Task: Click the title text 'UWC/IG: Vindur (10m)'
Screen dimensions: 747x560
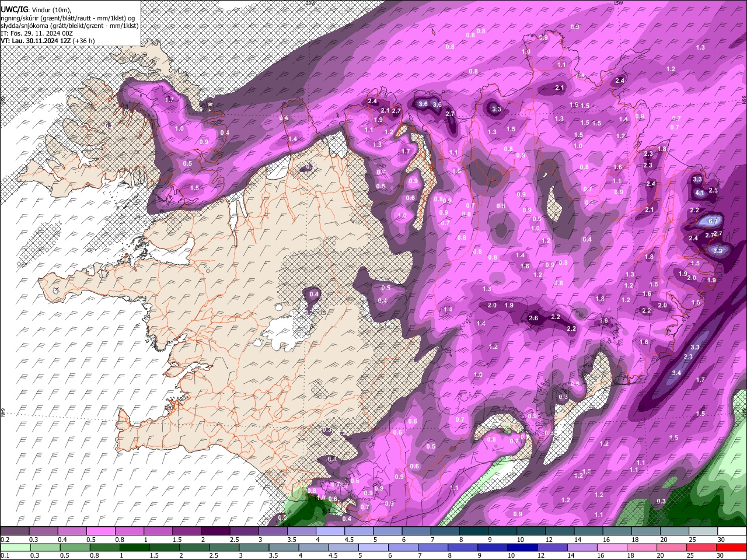Action: coord(36,9)
